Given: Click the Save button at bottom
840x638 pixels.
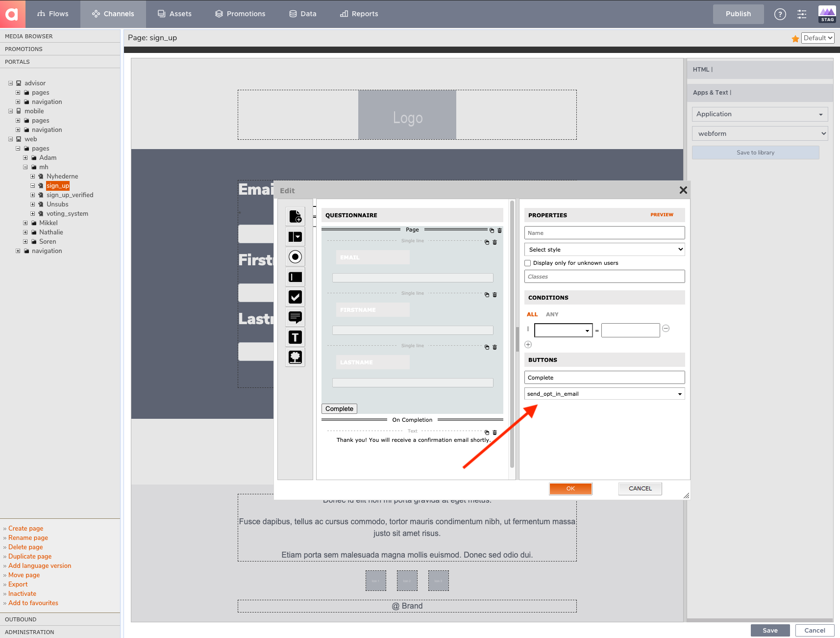Looking at the screenshot, I should point(770,631).
